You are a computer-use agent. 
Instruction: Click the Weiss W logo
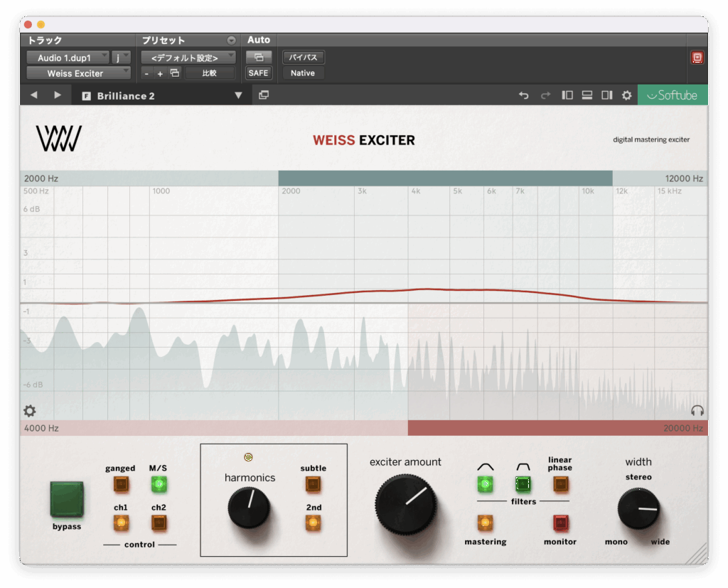click(59, 139)
